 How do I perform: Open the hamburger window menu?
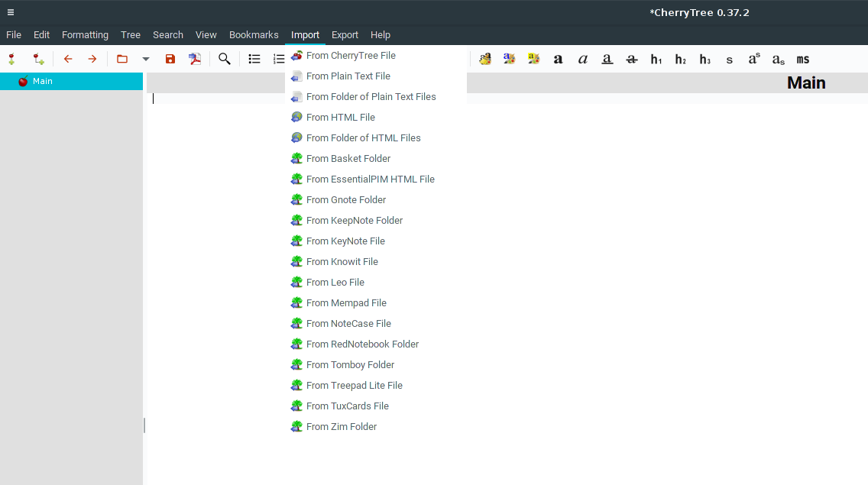tap(11, 12)
